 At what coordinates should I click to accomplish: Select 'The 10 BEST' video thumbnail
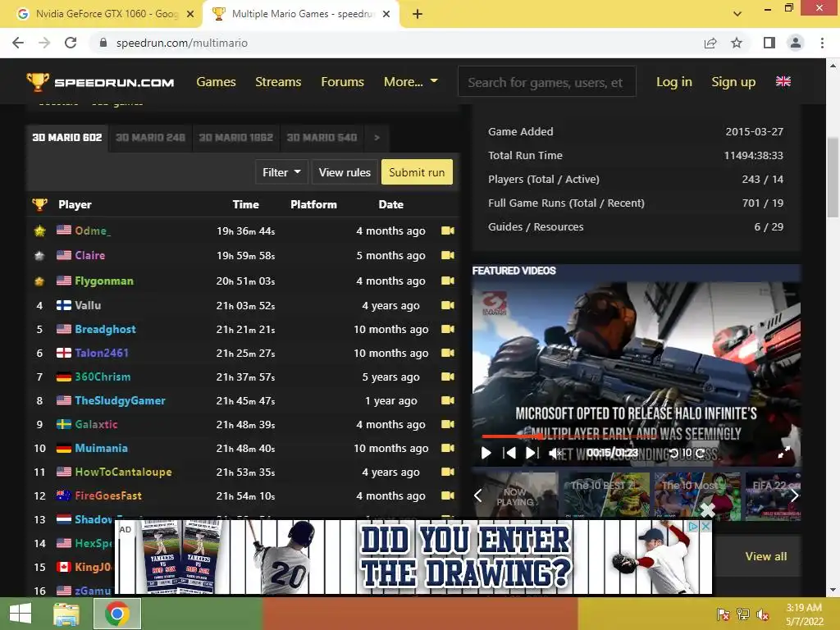click(x=605, y=496)
